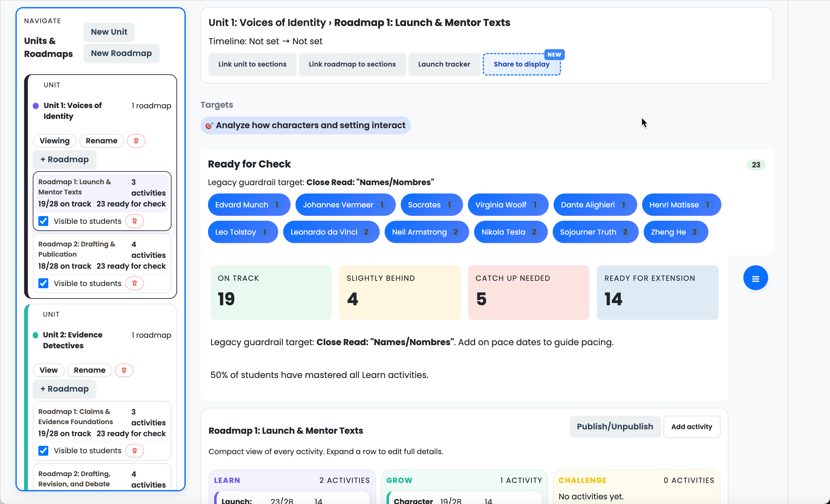Click the Publish/Unpublish button
The width and height of the screenshot is (830, 504).
coord(614,427)
